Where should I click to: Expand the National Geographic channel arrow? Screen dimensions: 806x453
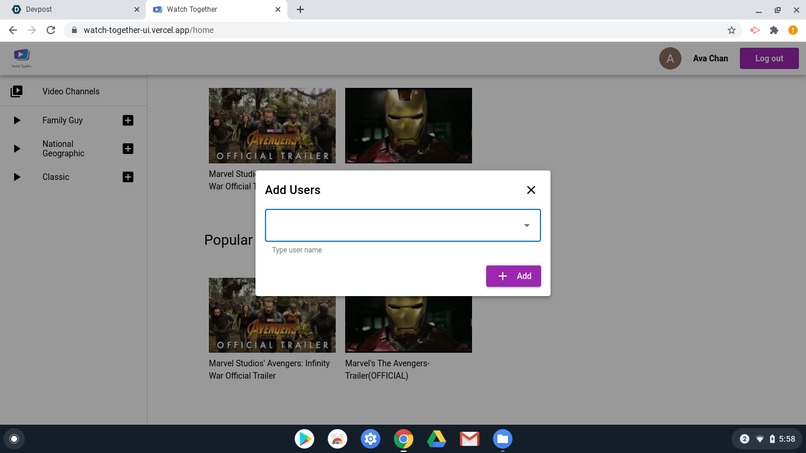click(x=16, y=149)
